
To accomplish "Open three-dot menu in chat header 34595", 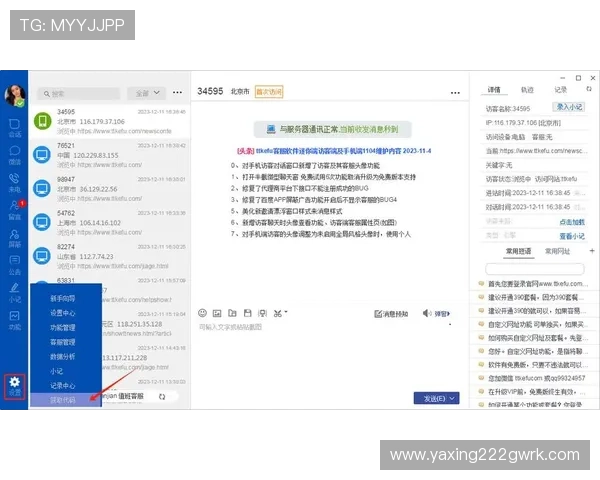I will 455,93.
